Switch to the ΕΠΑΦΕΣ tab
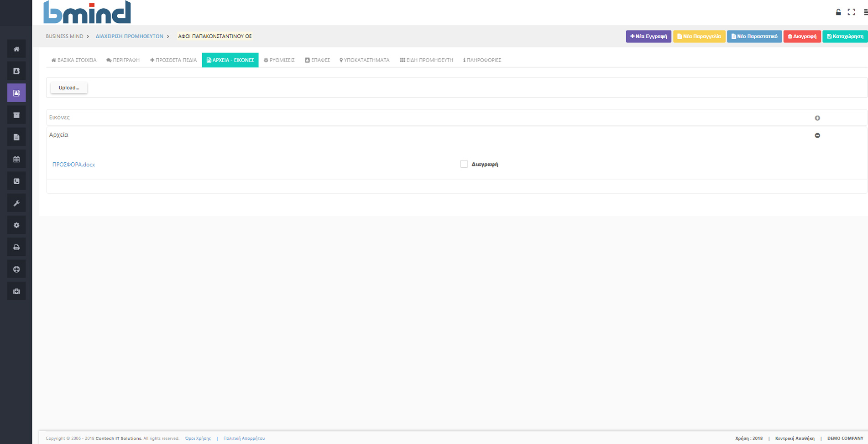This screenshot has height=444, width=868. tap(317, 60)
